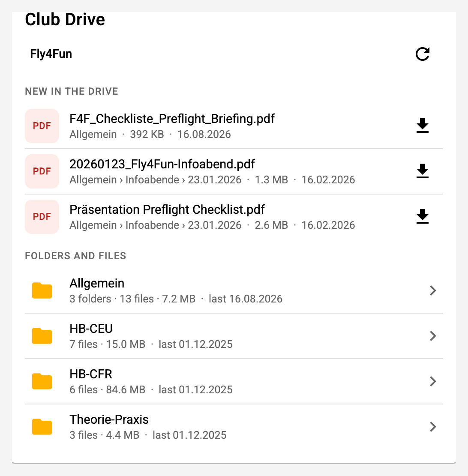The width and height of the screenshot is (468, 476).
Task: Expand HB-CFR folder via its chevron
Action: click(433, 381)
